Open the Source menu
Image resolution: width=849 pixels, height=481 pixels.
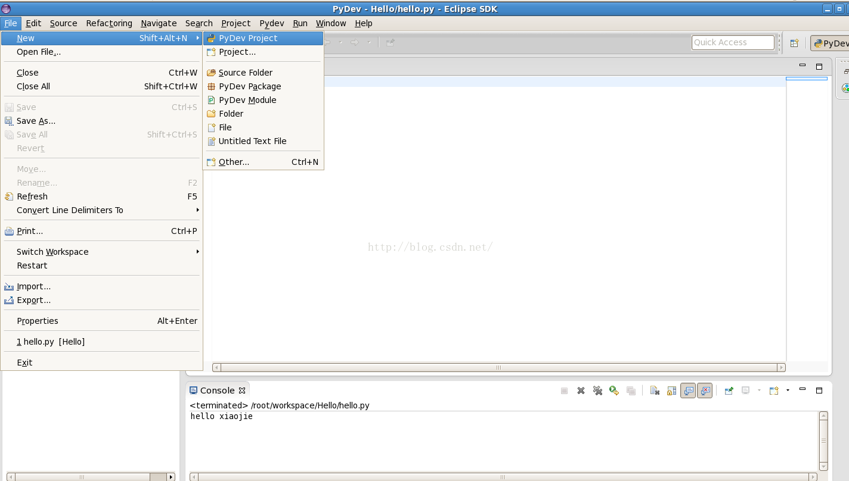(x=63, y=23)
